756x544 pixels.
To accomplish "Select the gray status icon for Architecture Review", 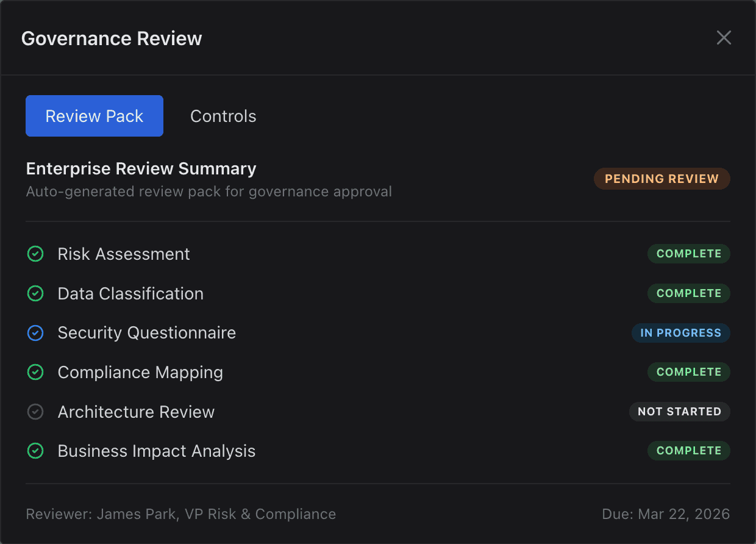I will [35, 412].
